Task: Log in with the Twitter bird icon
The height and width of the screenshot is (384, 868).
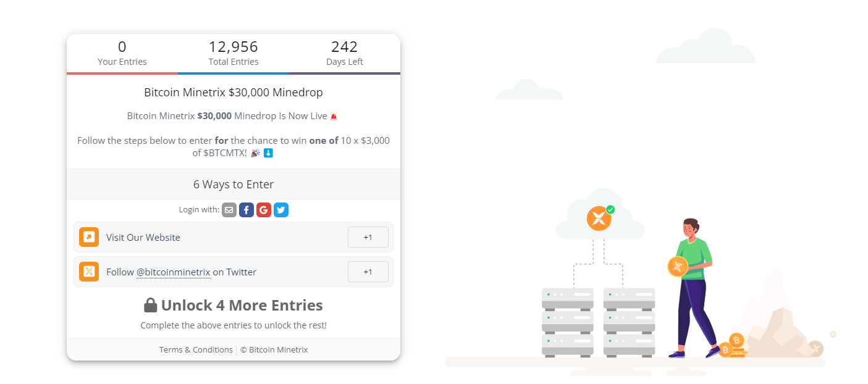Action: coord(281,210)
